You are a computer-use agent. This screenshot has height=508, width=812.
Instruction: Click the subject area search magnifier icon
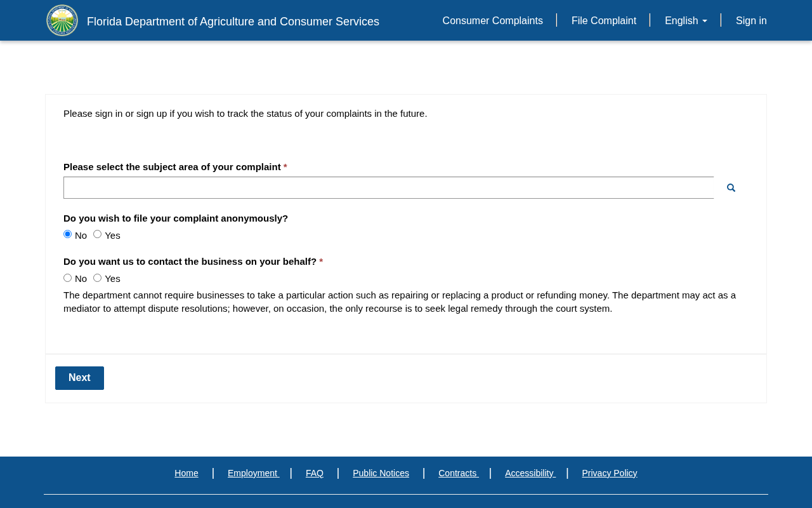pyautogui.click(x=731, y=188)
